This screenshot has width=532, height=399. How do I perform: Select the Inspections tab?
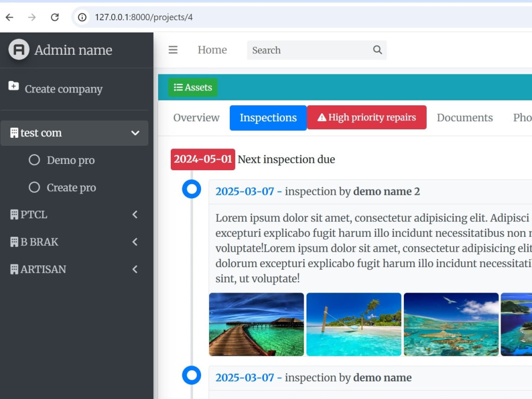268,118
